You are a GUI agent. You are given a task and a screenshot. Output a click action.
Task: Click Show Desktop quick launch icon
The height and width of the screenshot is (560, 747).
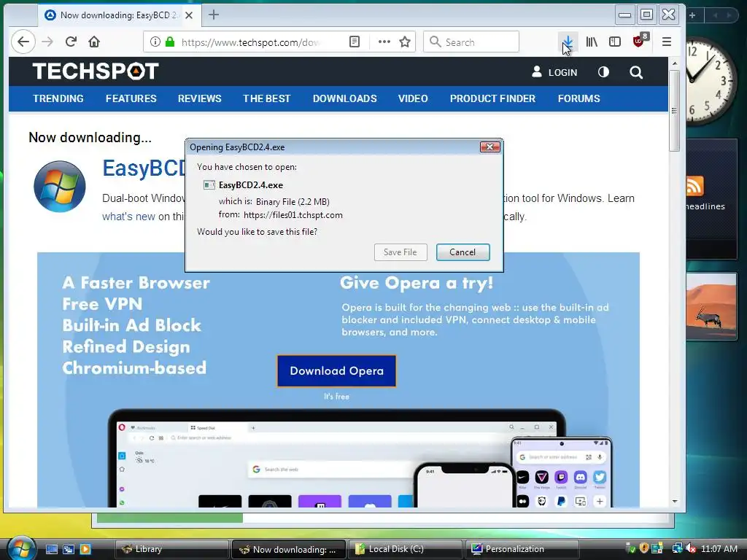tap(52, 549)
